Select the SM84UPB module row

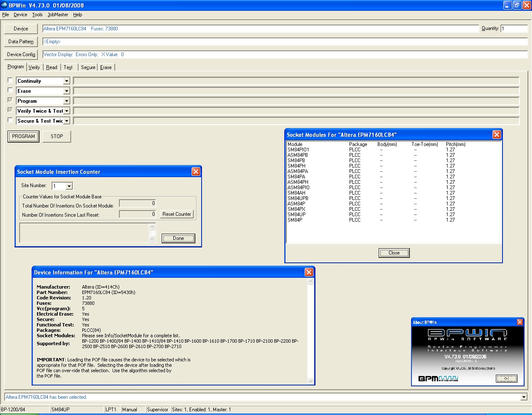(394, 198)
